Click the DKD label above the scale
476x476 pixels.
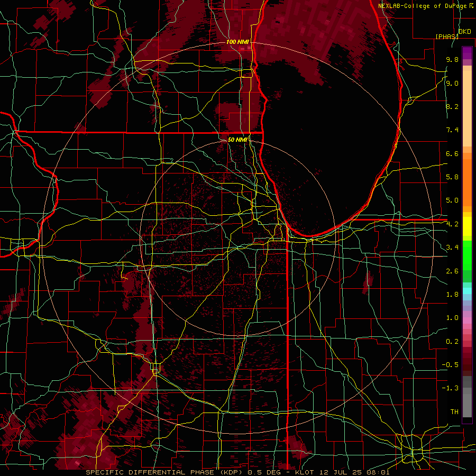(464, 32)
